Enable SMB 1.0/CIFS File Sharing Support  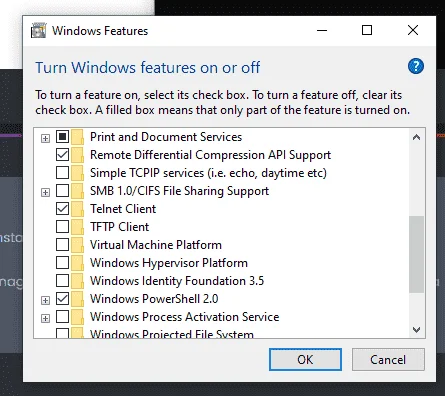pyautogui.click(x=62, y=191)
